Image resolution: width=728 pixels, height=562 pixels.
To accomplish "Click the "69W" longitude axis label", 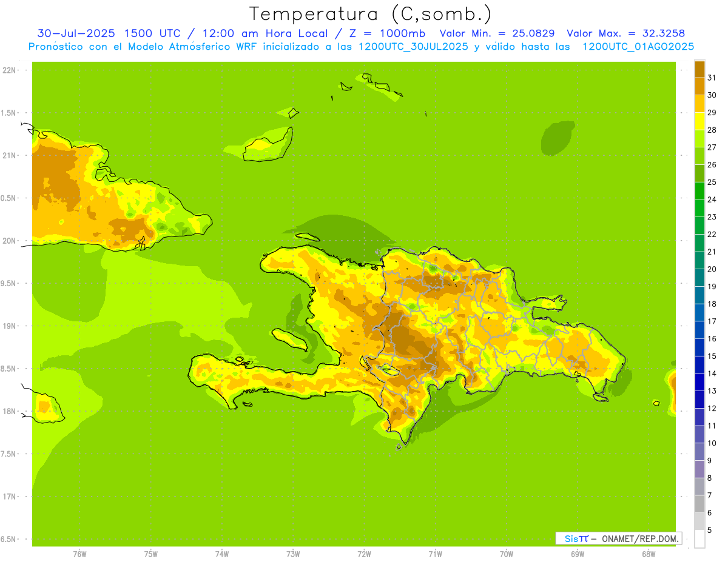I will 578,554.
